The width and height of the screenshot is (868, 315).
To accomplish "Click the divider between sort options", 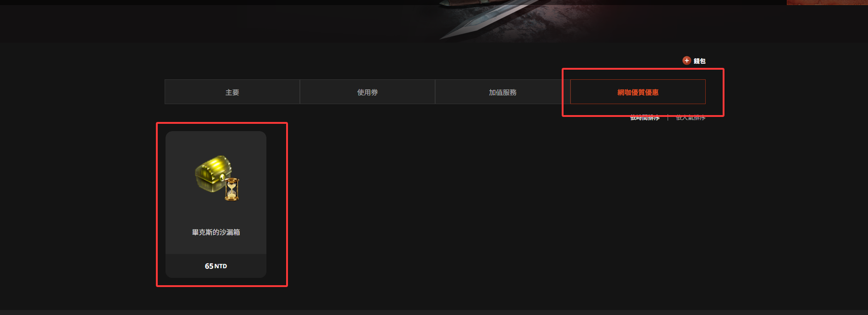I will [x=668, y=118].
